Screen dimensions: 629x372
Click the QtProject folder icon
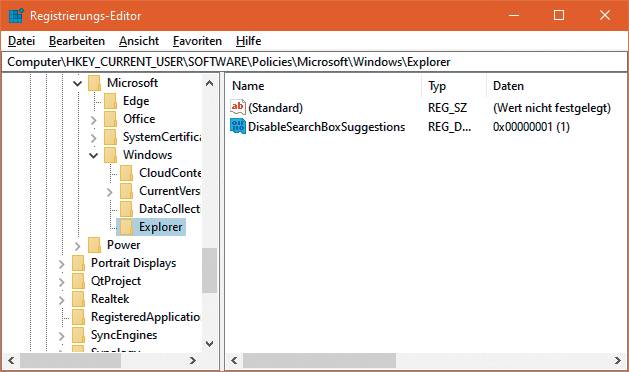point(79,281)
